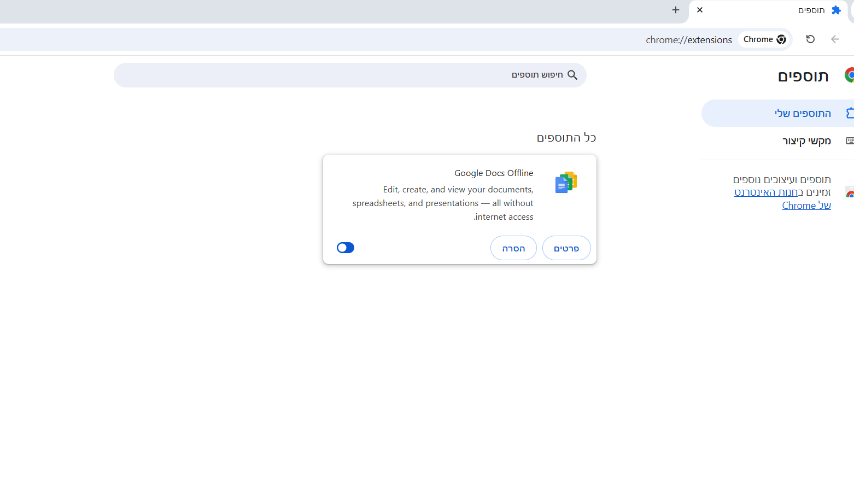Click the chrome://extensions address bar
The width and height of the screenshot is (854, 504).
(x=689, y=40)
